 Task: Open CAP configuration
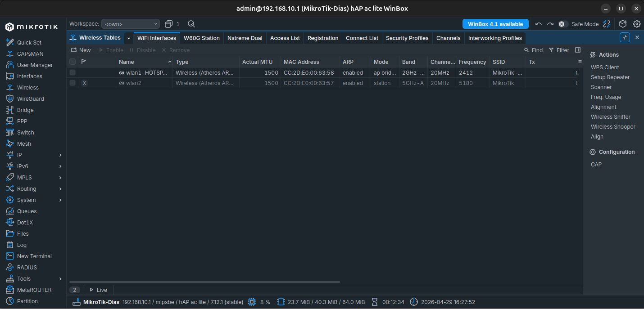pos(596,164)
